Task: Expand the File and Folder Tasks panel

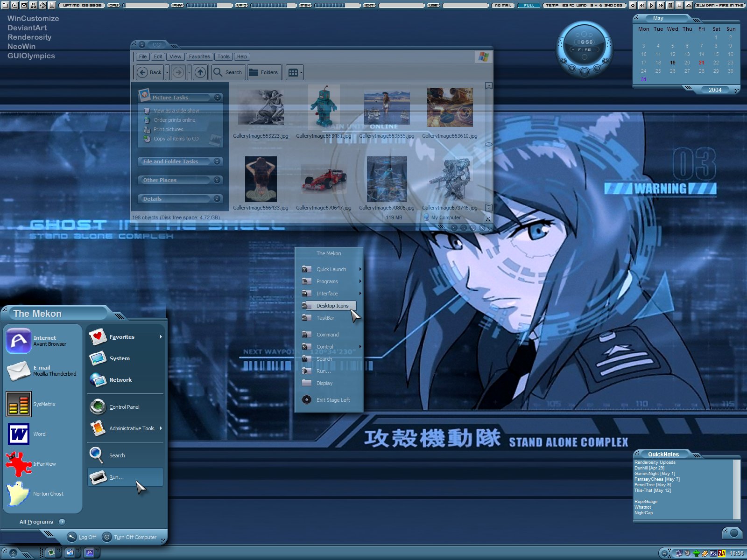Action: pyautogui.click(x=217, y=161)
